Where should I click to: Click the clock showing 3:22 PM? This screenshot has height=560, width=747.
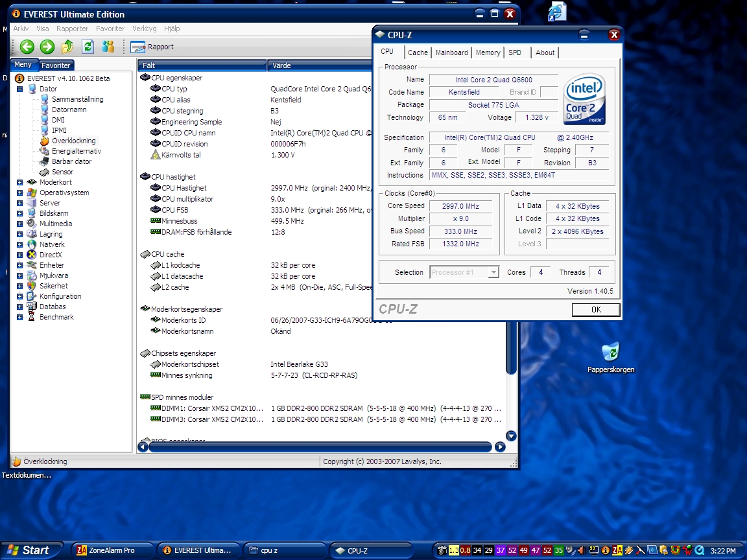coord(723,550)
